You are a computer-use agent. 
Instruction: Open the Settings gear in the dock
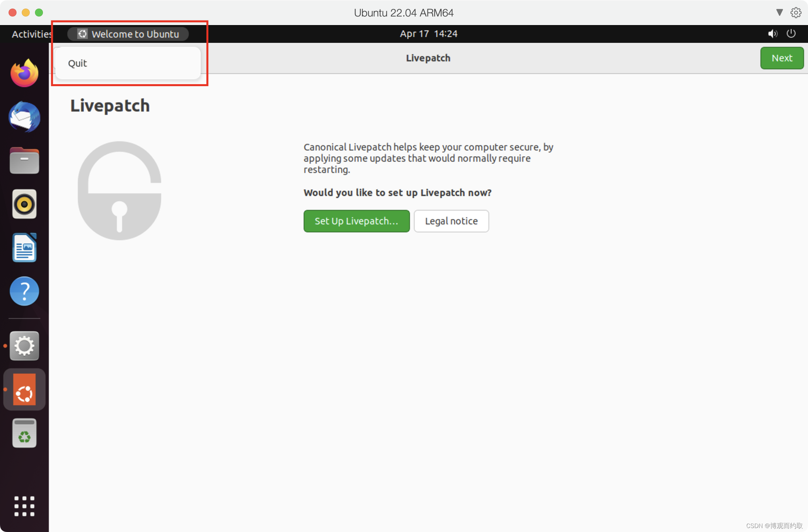pyautogui.click(x=24, y=346)
